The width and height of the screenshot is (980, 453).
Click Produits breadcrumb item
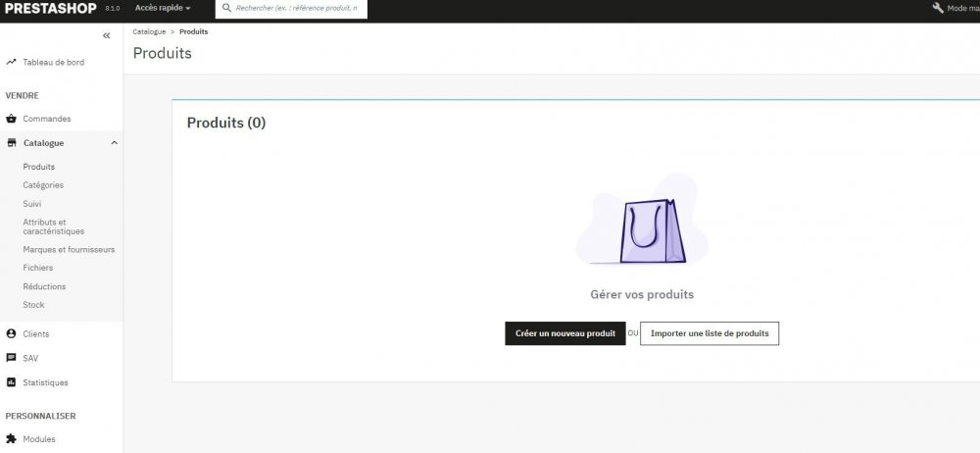(194, 31)
